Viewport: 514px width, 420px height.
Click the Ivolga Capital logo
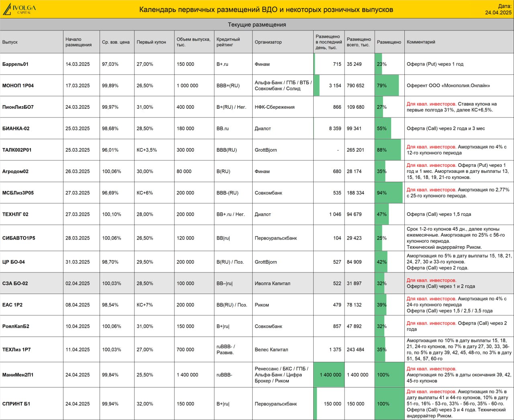(19, 9)
